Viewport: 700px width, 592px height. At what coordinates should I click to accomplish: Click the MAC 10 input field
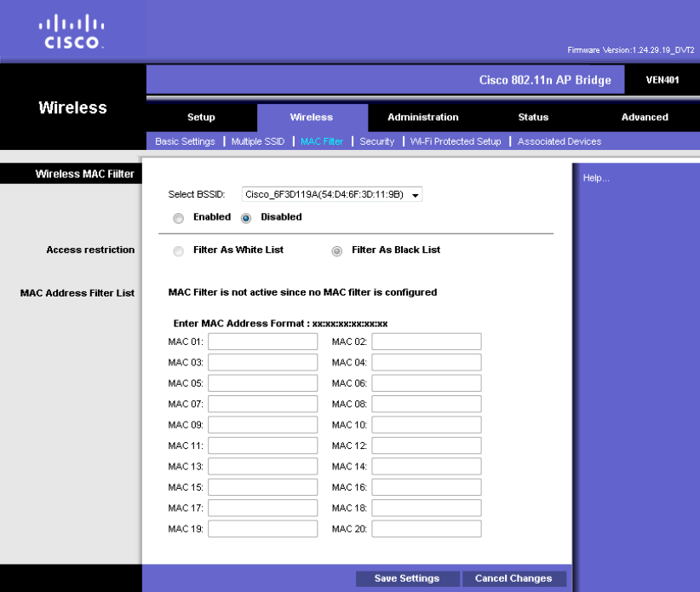click(427, 425)
